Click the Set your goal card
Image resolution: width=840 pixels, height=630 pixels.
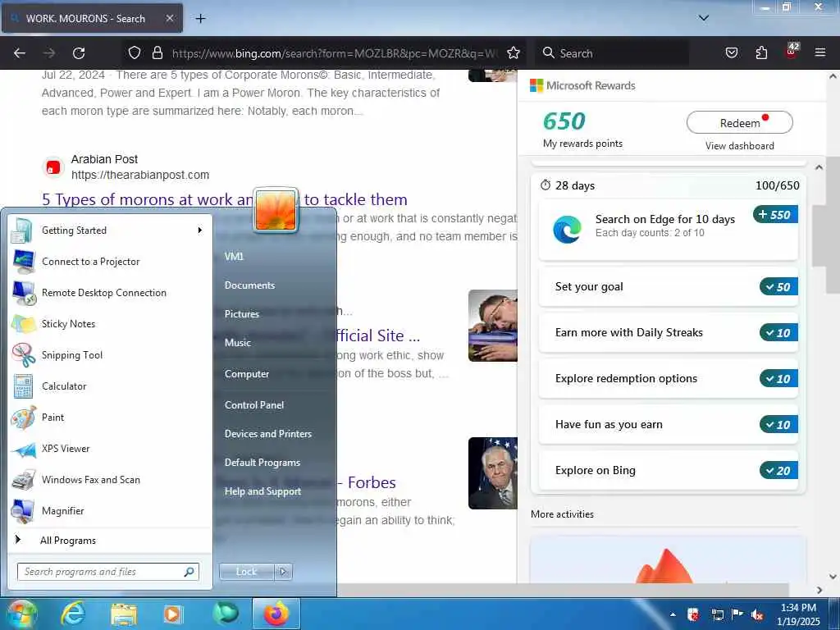pos(668,286)
